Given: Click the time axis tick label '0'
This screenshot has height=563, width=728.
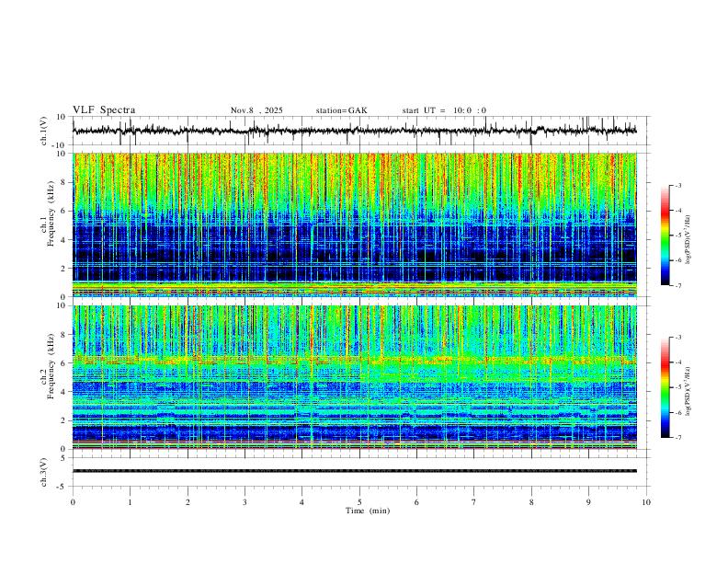Looking at the screenshot, I should 73,502.
